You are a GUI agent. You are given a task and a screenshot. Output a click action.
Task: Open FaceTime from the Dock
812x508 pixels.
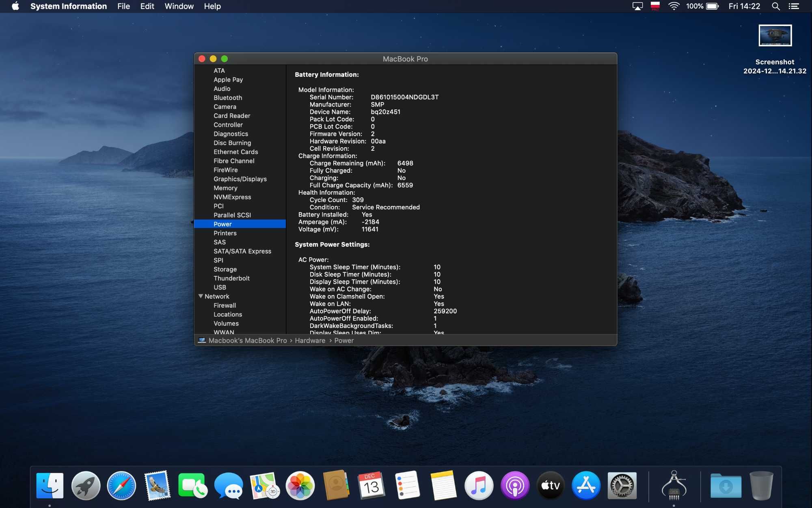[193, 486]
